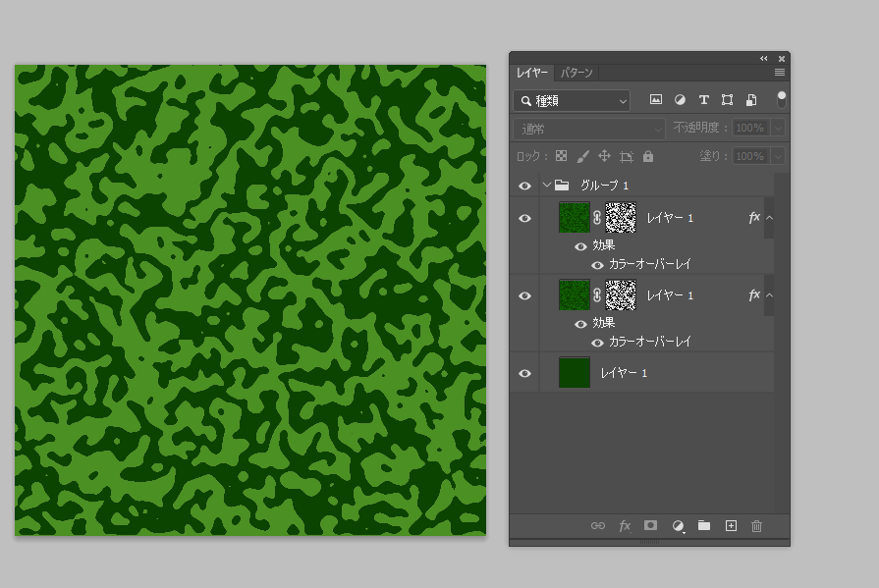Select the レイヤー tab
879x588 pixels.
533,74
